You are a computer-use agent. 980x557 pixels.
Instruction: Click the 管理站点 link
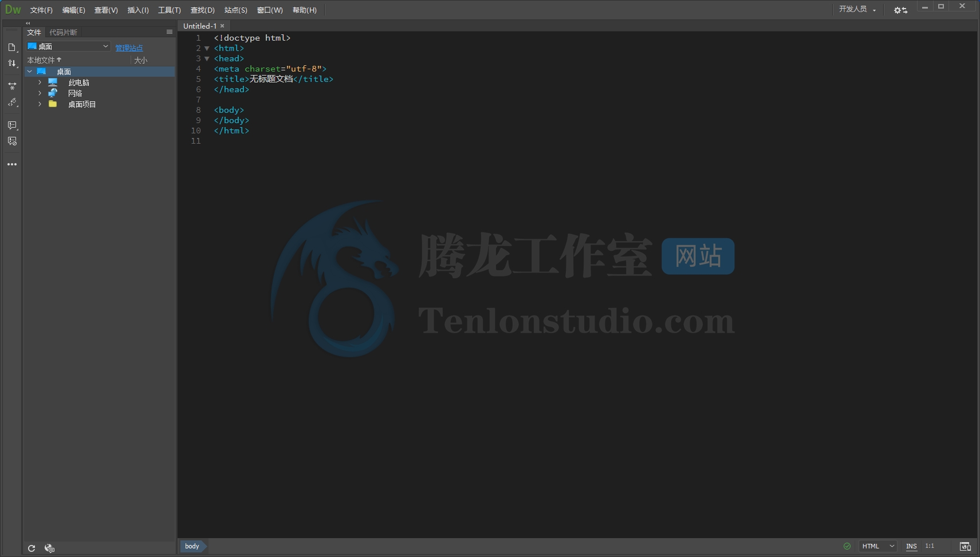pyautogui.click(x=129, y=48)
